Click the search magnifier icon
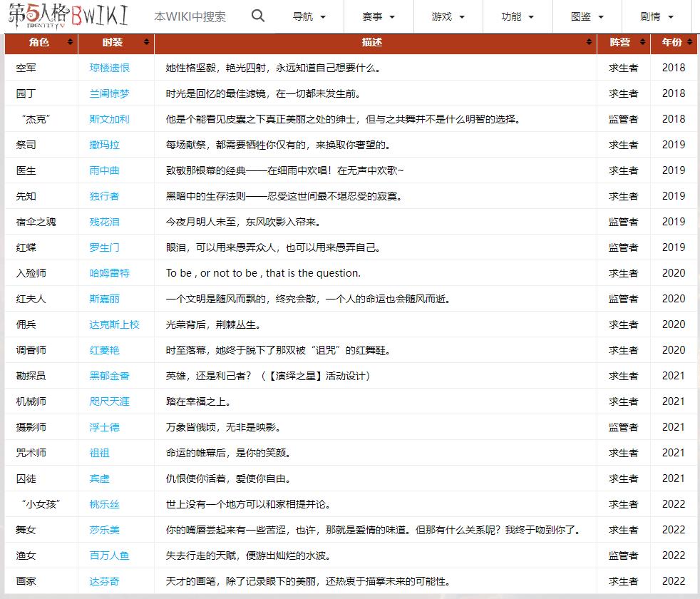Image resolution: width=700 pixels, height=599 pixels. [257, 16]
